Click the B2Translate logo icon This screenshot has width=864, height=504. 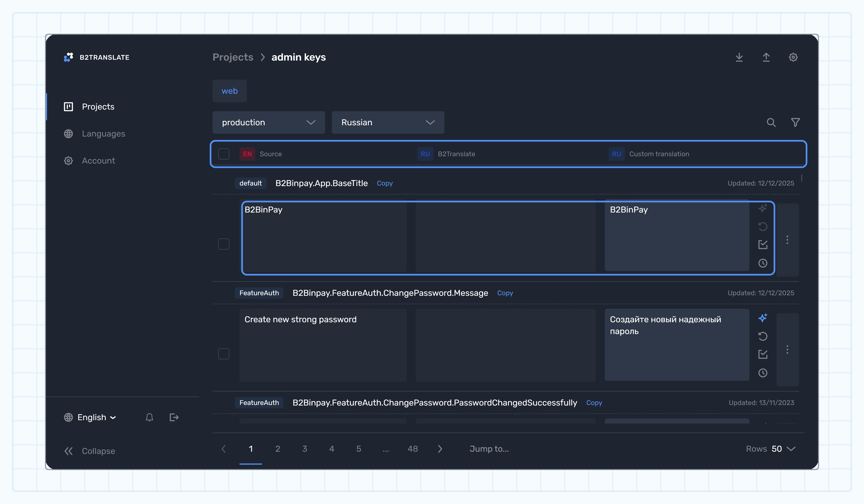[x=68, y=57]
